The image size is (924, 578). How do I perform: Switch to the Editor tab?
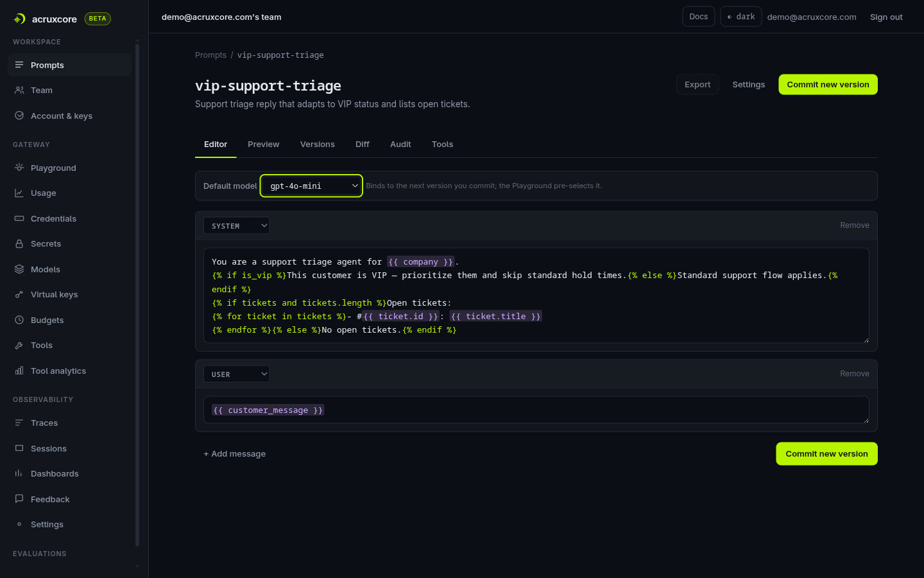click(216, 144)
